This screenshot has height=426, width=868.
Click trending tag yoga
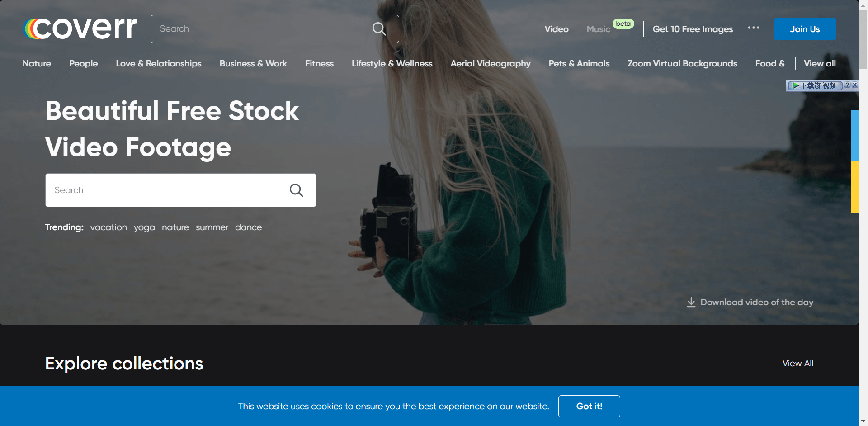(x=144, y=227)
